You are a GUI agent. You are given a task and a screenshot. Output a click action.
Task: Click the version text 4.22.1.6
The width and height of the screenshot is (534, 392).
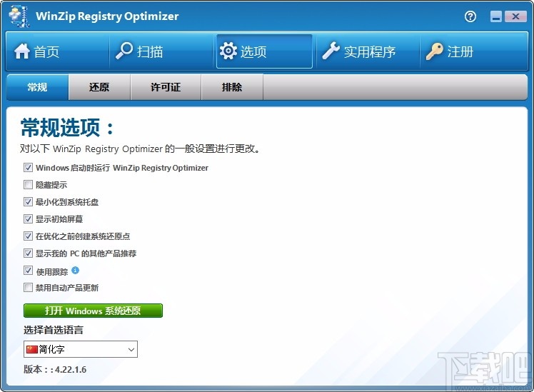pos(71,370)
